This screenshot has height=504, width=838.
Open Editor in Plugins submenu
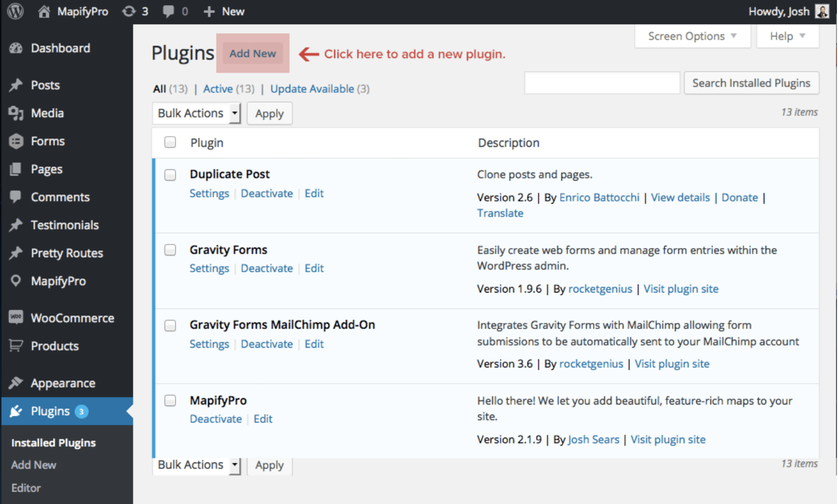click(x=26, y=488)
